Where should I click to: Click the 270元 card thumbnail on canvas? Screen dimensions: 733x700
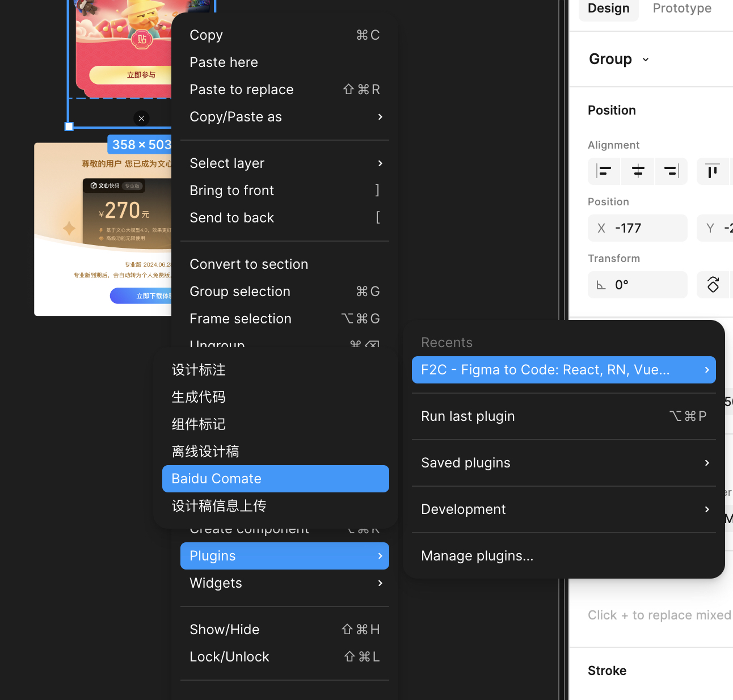point(102,227)
